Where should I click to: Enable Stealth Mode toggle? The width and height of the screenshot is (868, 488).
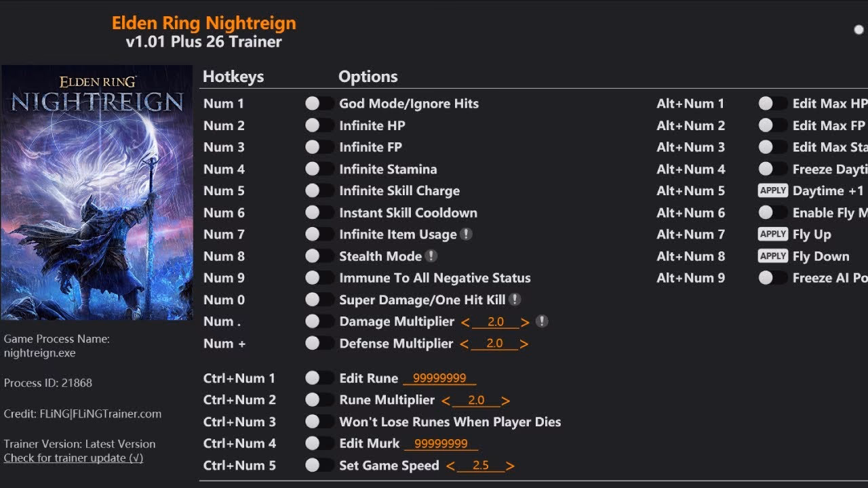pyautogui.click(x=319, y=256)
